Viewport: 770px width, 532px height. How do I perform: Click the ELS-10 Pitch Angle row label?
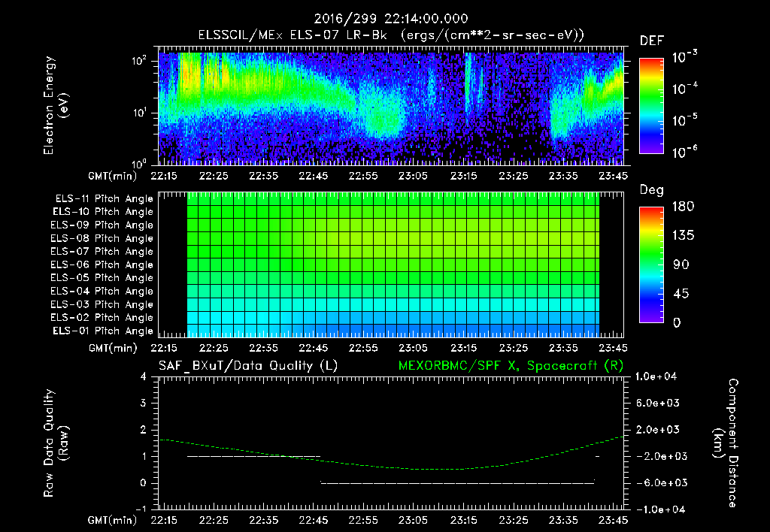(x=103, y=212)
